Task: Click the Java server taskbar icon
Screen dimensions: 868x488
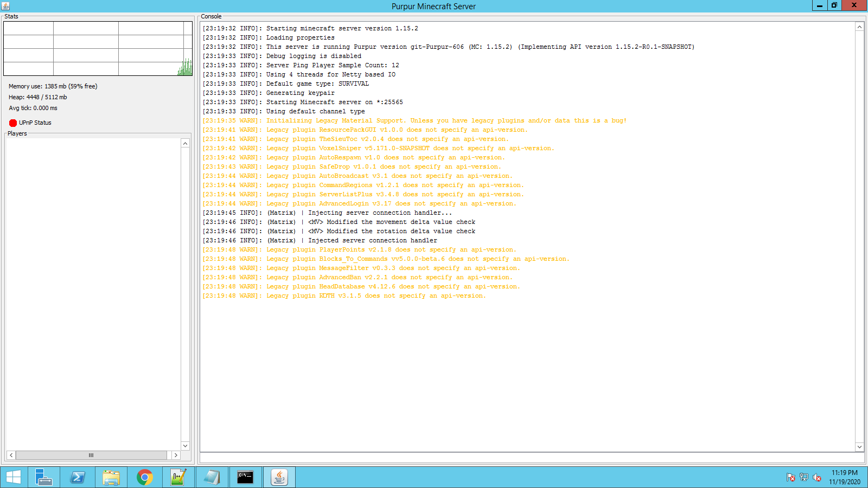Action: (279, 477)
